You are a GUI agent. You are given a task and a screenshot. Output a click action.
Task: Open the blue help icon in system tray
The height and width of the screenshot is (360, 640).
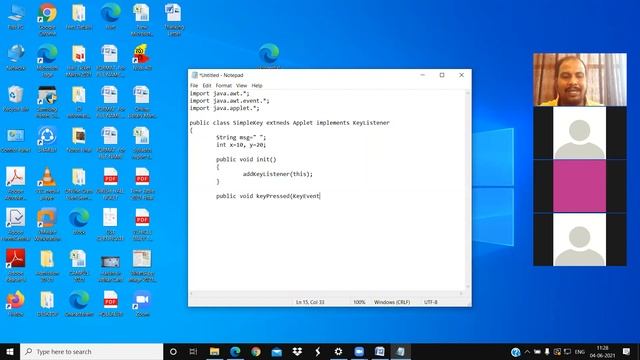click(x=516, y=351)
